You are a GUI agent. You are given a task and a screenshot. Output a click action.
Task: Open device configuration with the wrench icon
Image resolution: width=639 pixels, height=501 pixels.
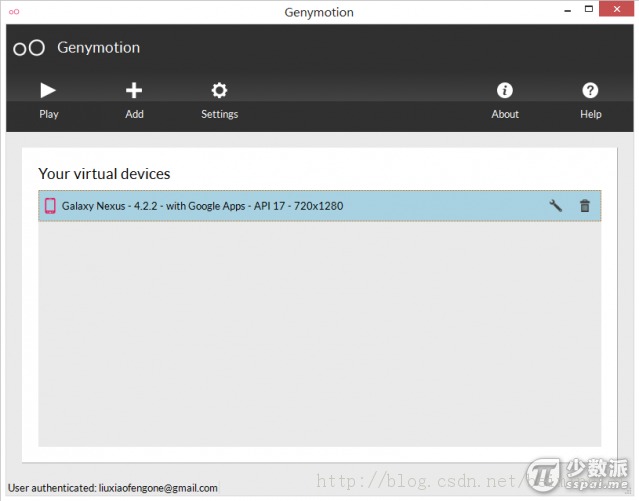coord(555,206)
